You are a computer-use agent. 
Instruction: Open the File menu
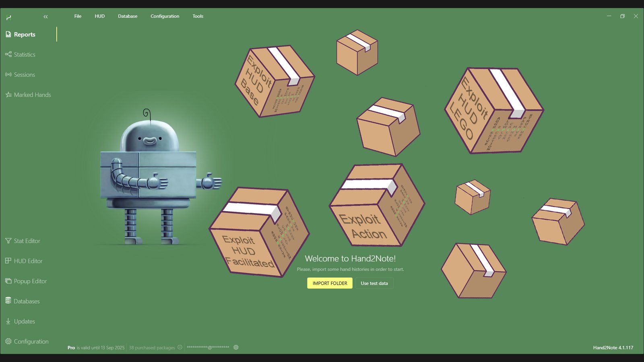click(78, 16)
